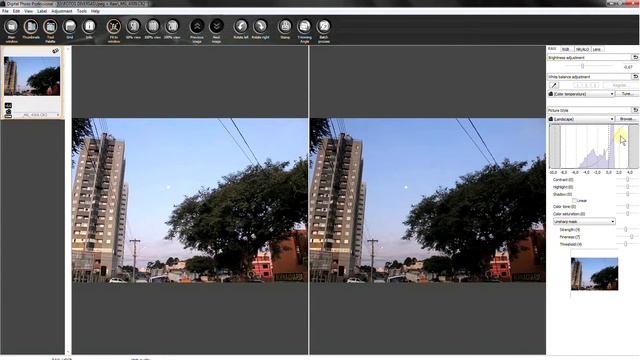Reset Brightness adjustment with revert arrow

point(635,58)
